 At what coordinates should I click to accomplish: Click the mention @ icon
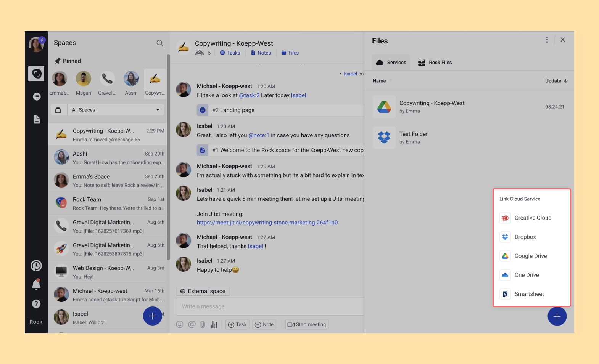click(192, 324)
